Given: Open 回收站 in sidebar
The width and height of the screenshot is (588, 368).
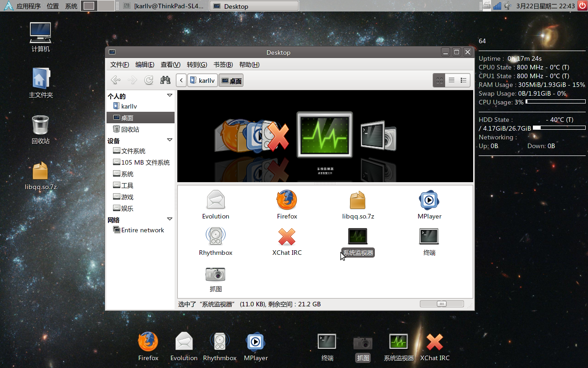Looking at the screenshot, I should point(140,129).
